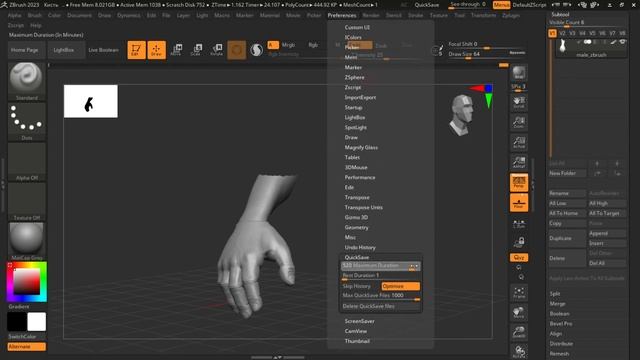Click the ZoomD icon on right shelf
The image size is (640, 360).
(519, 332)
